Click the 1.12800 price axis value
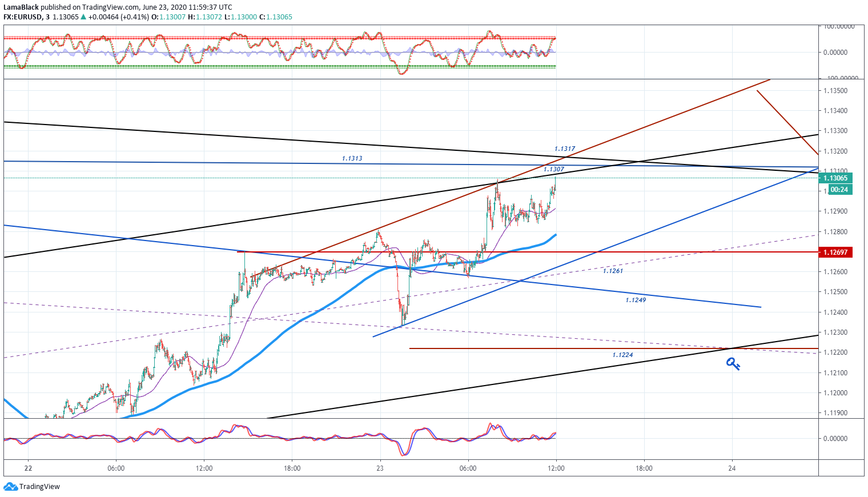The width and height of the screenshot is (868, 497). [x=835, y=232]
